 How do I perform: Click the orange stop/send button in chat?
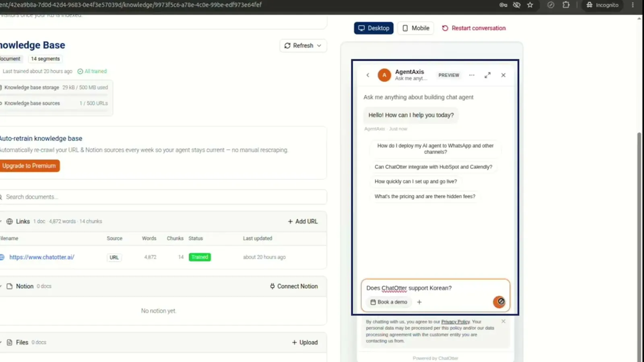(499, 302)
